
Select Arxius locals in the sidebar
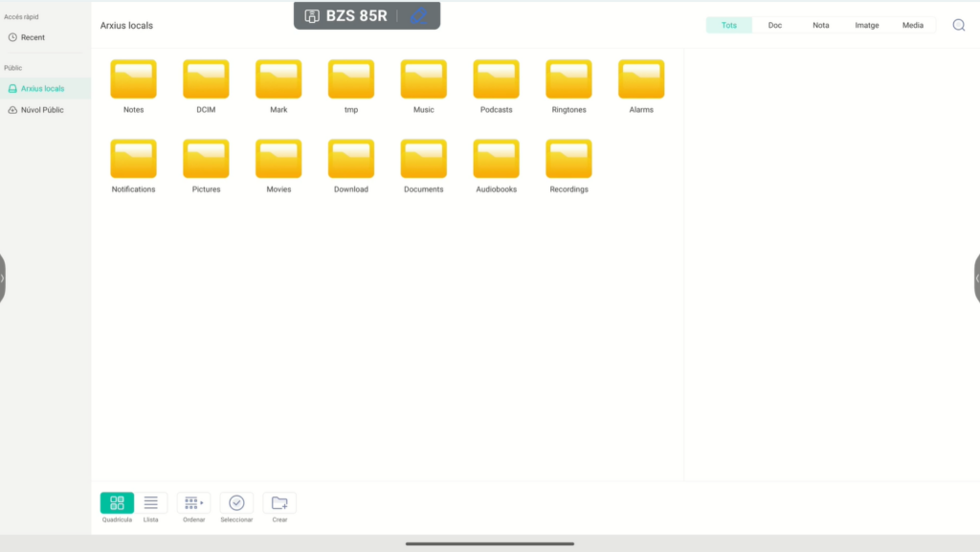click(42, 88)
